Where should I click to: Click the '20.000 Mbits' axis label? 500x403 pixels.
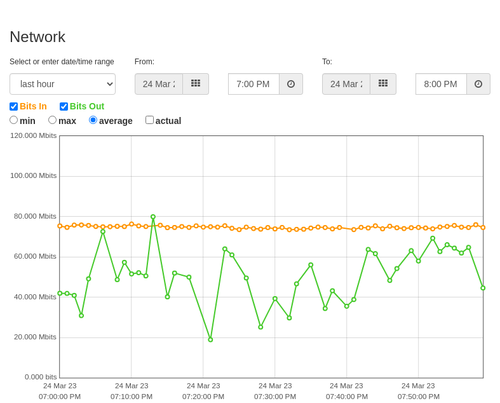pyautogui.click(x=35, y=337)
